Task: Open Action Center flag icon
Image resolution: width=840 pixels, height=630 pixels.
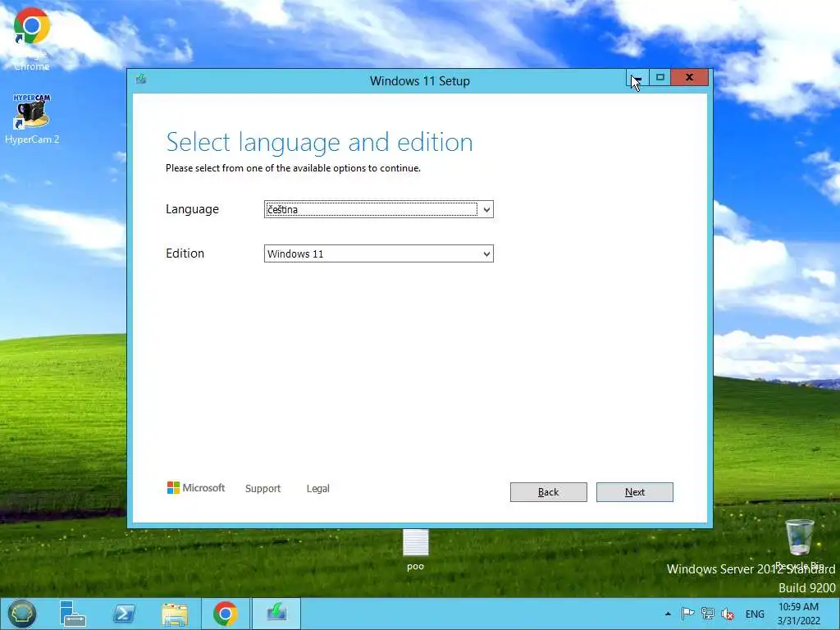Action: tap(687, 614)
